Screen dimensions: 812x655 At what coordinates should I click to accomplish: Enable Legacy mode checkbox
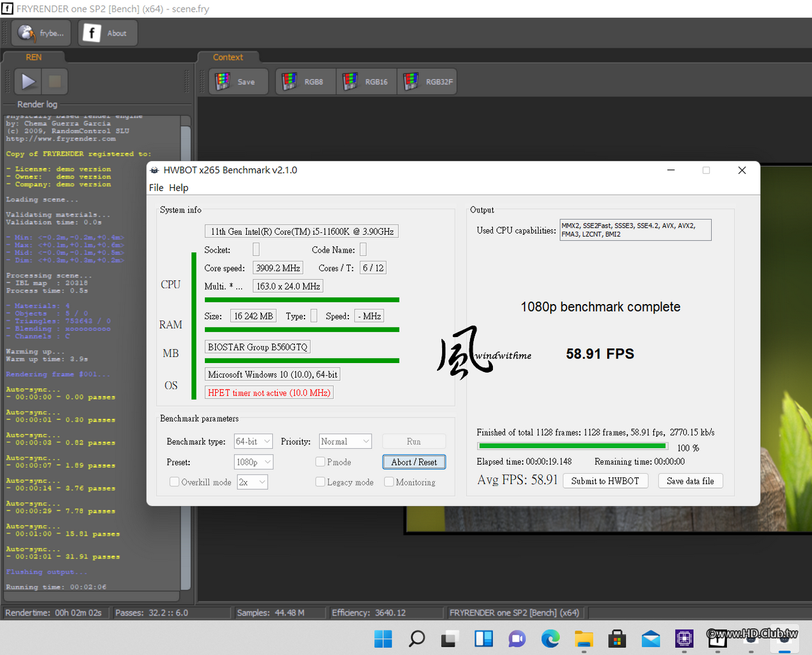[x=320, y=482]
